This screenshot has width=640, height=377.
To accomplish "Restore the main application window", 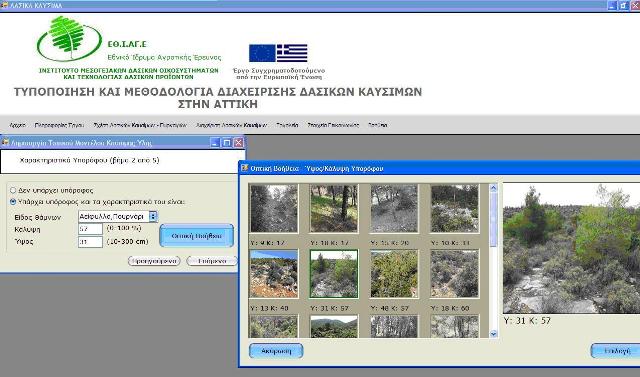I will [624, 5].
